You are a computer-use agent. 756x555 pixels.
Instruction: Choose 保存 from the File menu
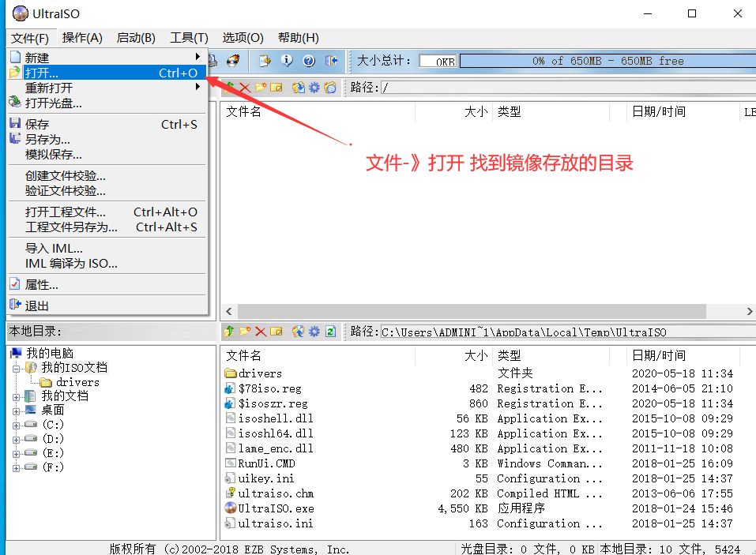[x=107, y=124]
